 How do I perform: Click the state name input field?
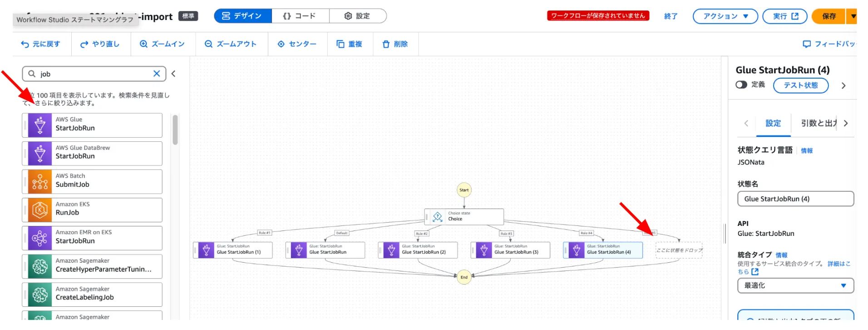[795, 199]
